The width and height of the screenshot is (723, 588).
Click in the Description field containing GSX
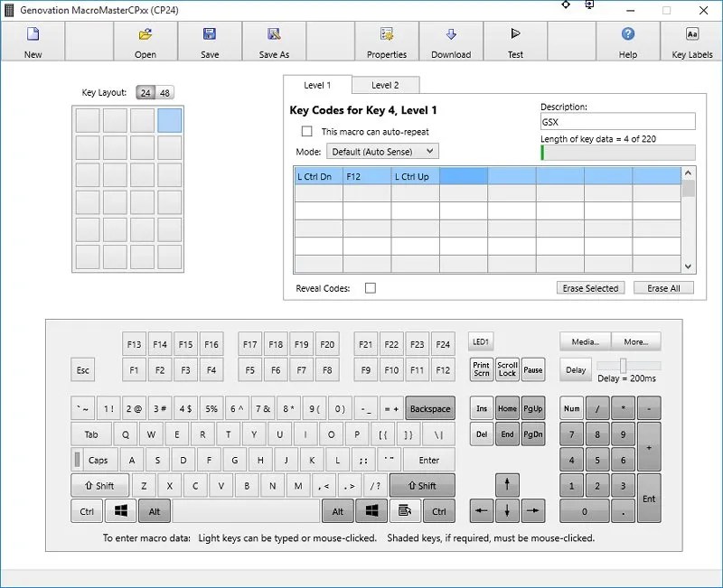(x=618, y=122)
